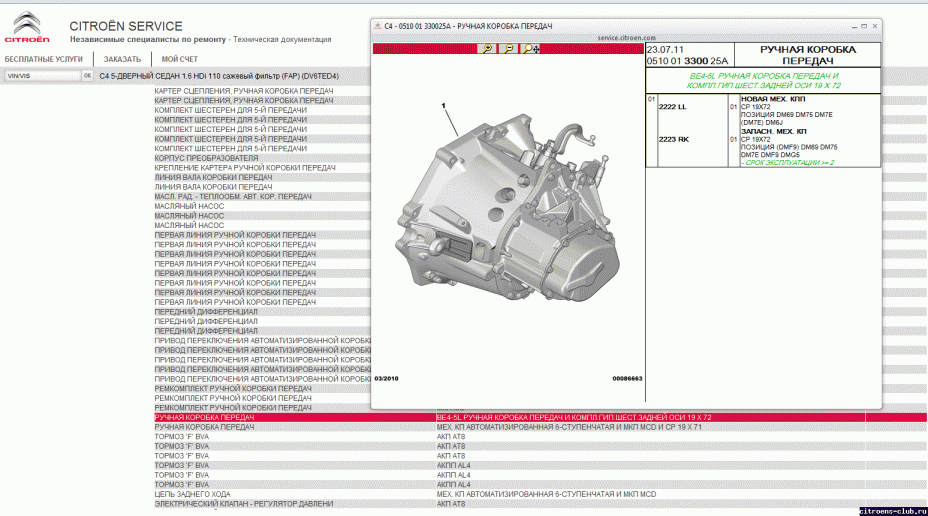Click description ending with СР 19 X 71

[x=569, y=427]
